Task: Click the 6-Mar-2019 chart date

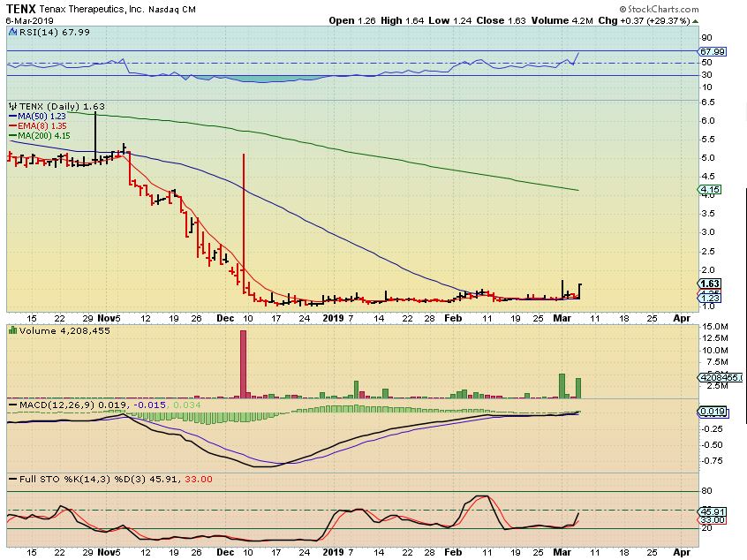Action: [29, 21]
